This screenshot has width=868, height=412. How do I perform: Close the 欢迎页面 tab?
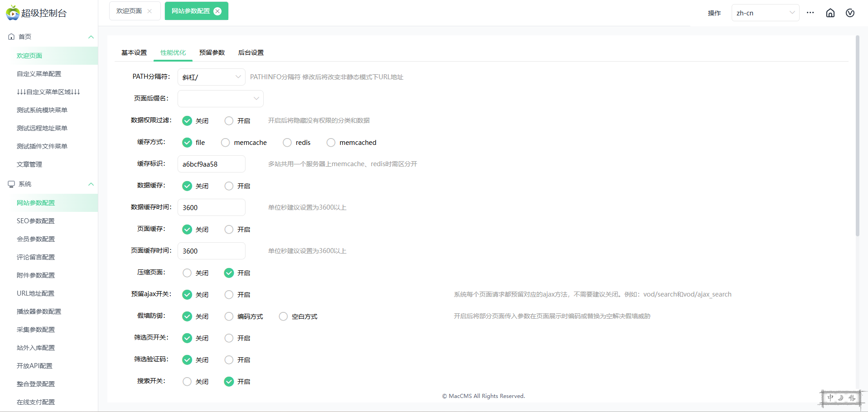[149, 11]
